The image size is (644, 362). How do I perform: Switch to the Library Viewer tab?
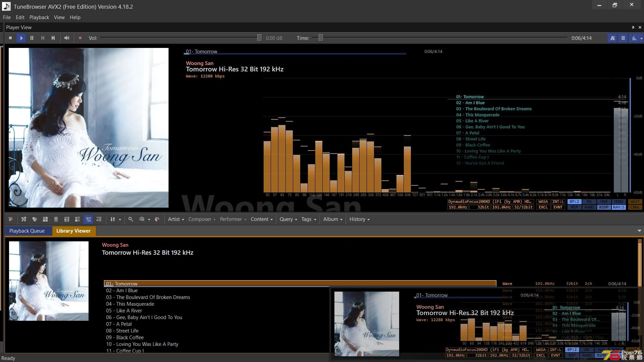(73, 231)
